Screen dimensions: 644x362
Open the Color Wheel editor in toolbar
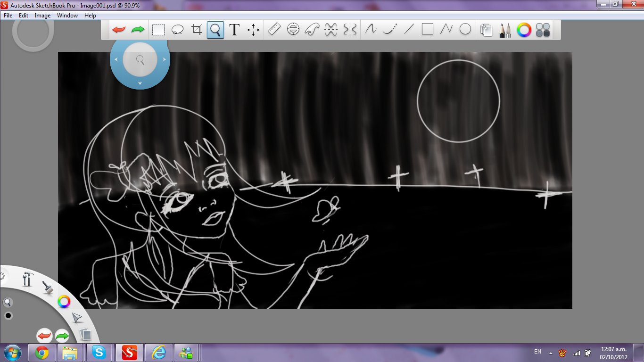click(524, 30)
